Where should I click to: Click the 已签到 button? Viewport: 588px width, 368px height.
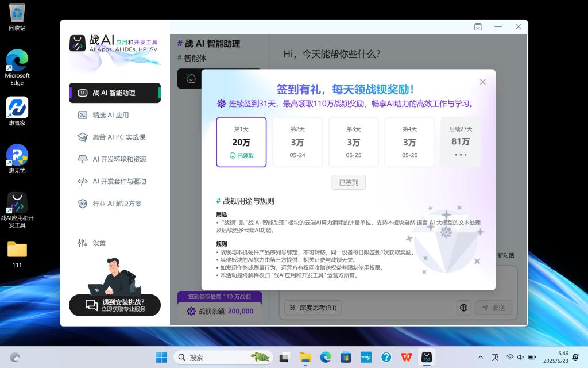coord(349,182)
